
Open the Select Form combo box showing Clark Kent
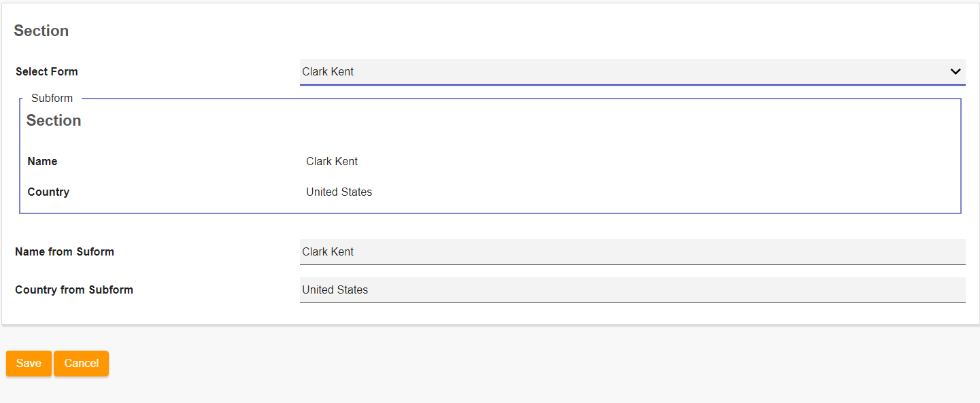point(612,71)
